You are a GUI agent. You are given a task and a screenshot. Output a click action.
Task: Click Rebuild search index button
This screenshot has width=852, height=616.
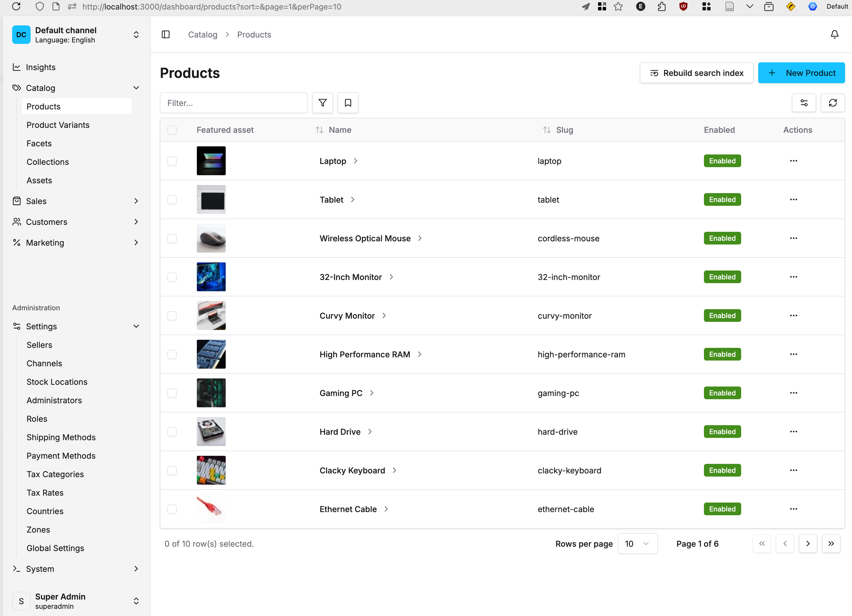[696, 73]
